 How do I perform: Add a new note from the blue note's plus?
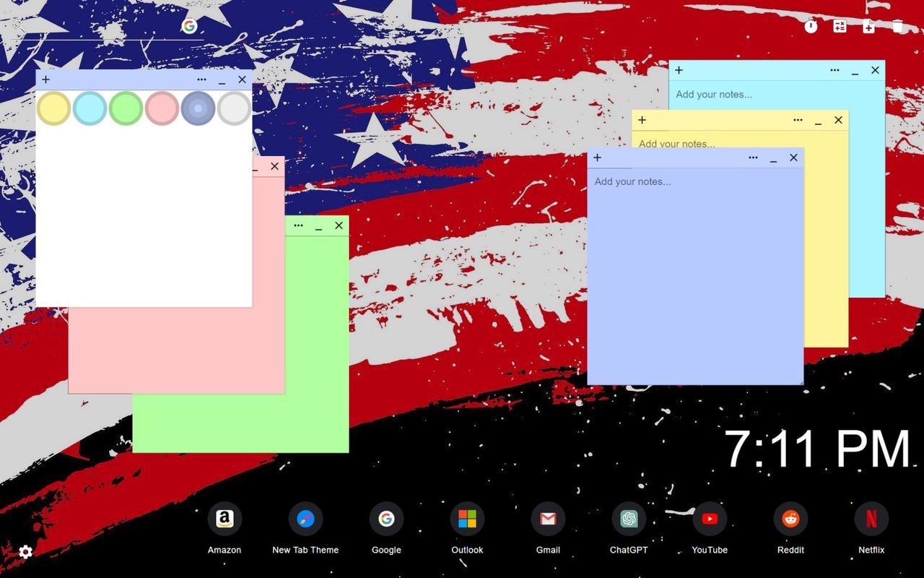(597, 158)
